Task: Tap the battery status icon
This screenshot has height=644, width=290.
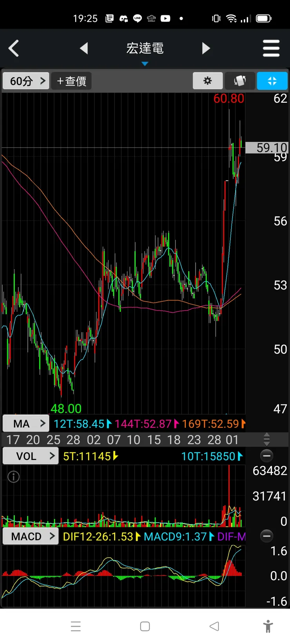Action: click(x=263, y=18)
